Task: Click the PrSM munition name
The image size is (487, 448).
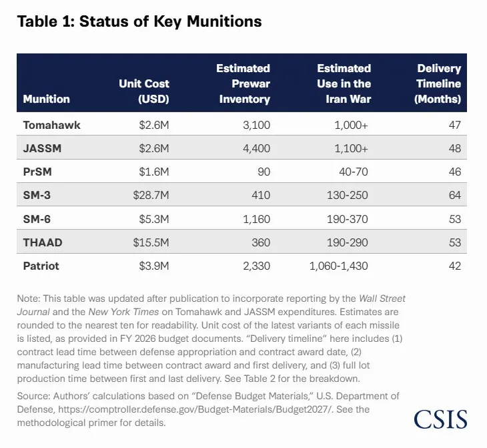Action: pyautogui.click(x=37, y=172)
